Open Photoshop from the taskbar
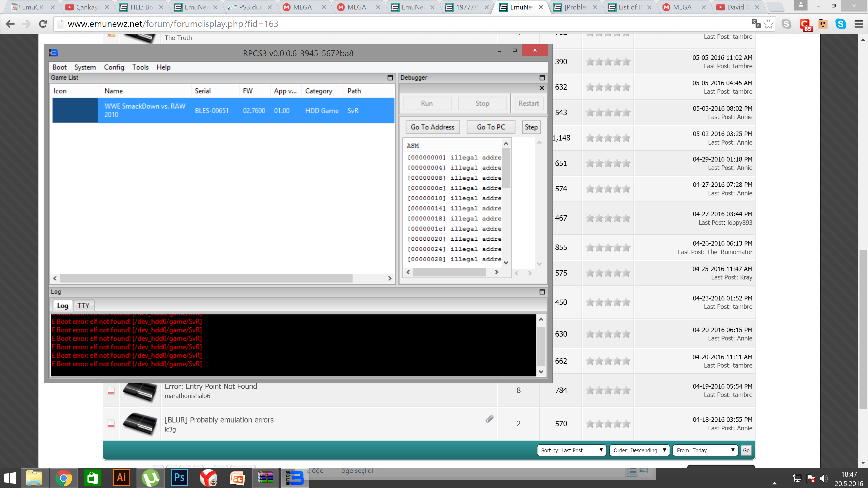Screen dimensions: 868x488 point(179,478)
